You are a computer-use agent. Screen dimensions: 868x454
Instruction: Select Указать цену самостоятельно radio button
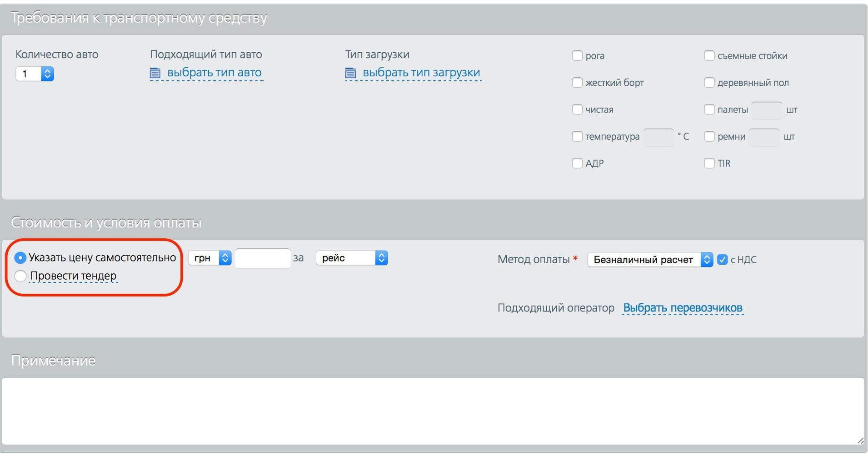tap(20, 258)
